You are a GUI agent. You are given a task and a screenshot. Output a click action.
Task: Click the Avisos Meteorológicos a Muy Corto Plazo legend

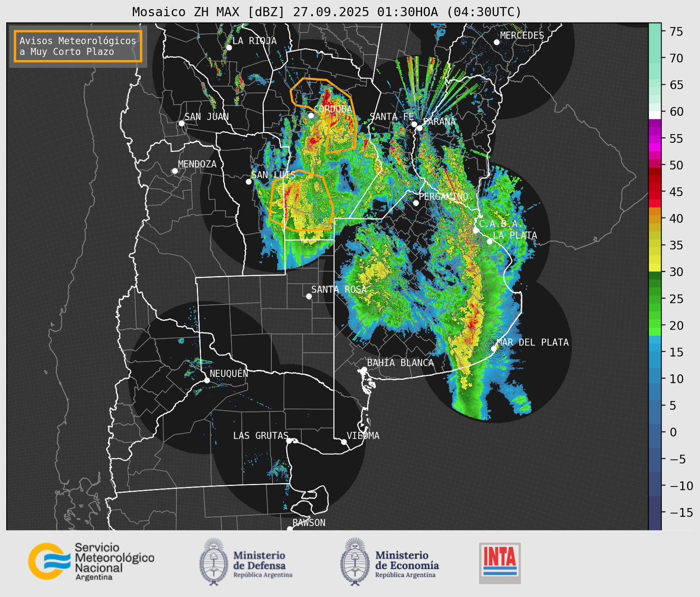click(x=78, y=46)
